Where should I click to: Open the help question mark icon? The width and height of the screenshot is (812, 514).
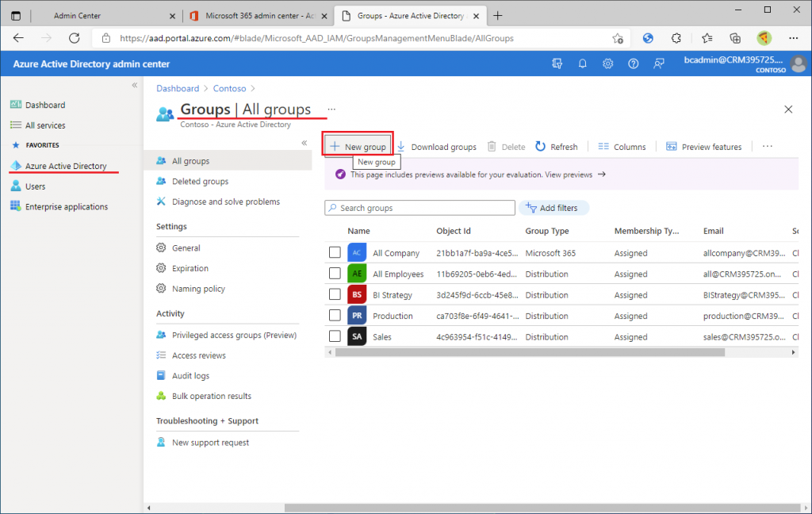coord(634,63)
